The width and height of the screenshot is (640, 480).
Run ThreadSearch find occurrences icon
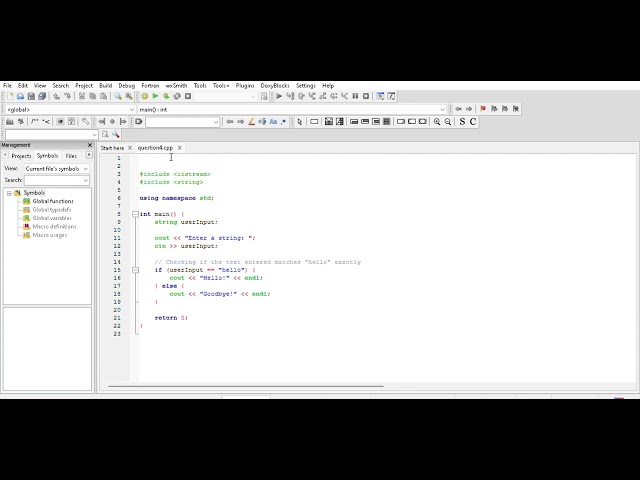(x=105, y=134)
